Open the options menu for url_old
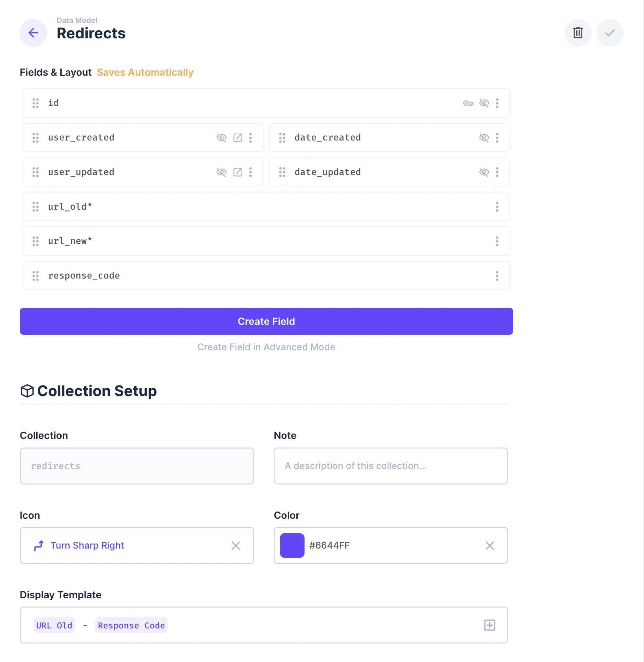The height and width of the screenshot is (662, 644). click(x=497, y=207)
